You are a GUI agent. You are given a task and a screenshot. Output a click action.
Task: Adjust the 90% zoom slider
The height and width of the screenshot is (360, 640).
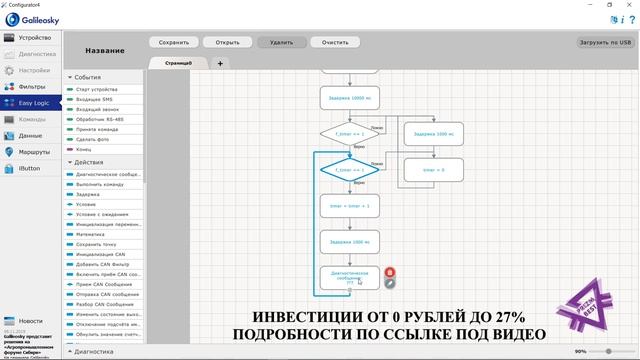pos(608,351)
